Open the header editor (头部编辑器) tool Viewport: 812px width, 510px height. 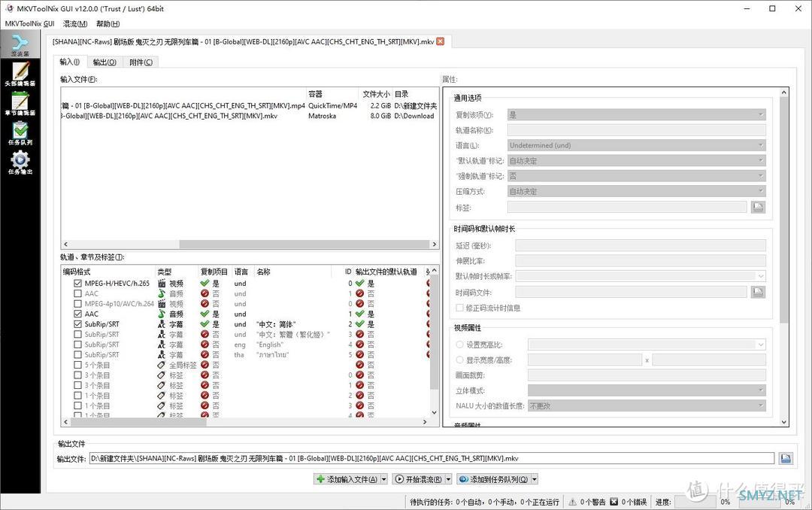(20, 74)
